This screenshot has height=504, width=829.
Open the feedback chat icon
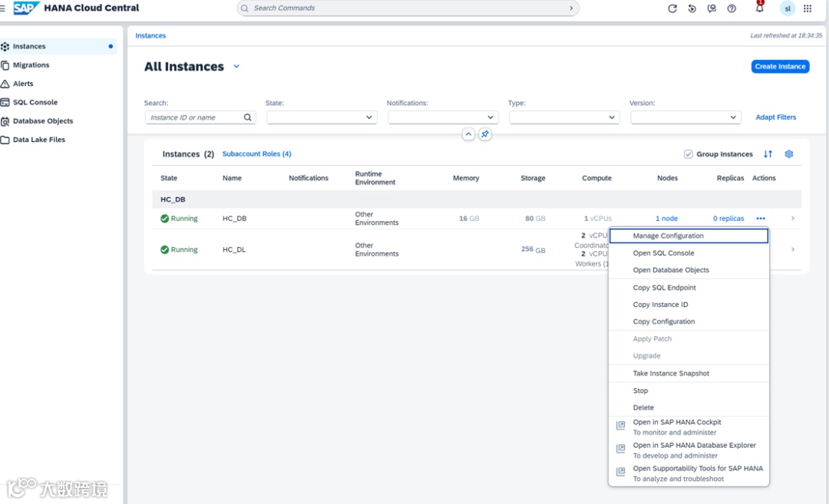pyautogui.click(x=712, y=8)
